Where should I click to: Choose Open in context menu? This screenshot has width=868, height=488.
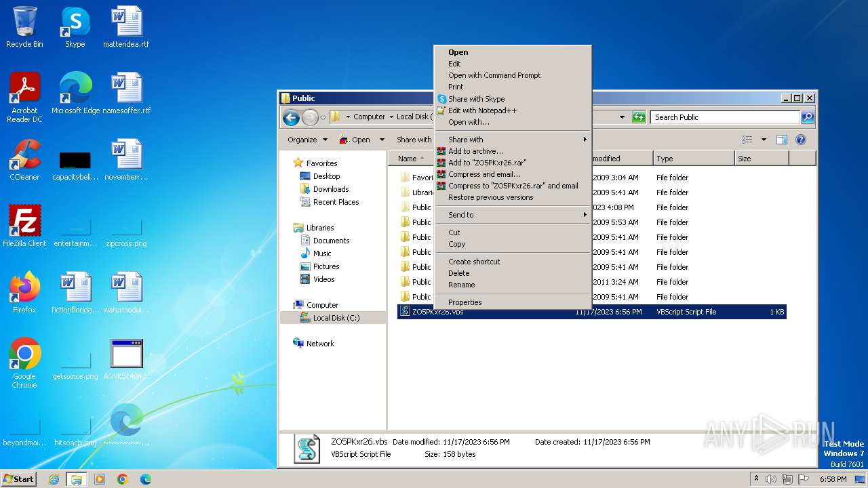click(513, 52)
